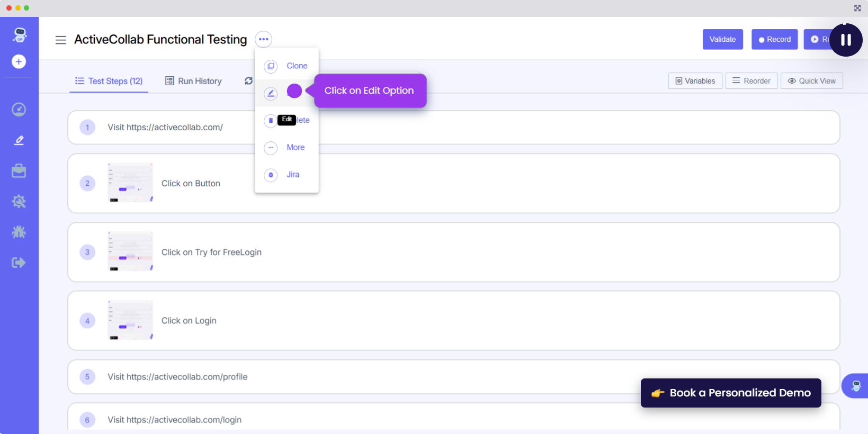Open the chatbot assistant icon at right edge
The width and height of the screenshot is (868, 434).
tap(856, 386)
